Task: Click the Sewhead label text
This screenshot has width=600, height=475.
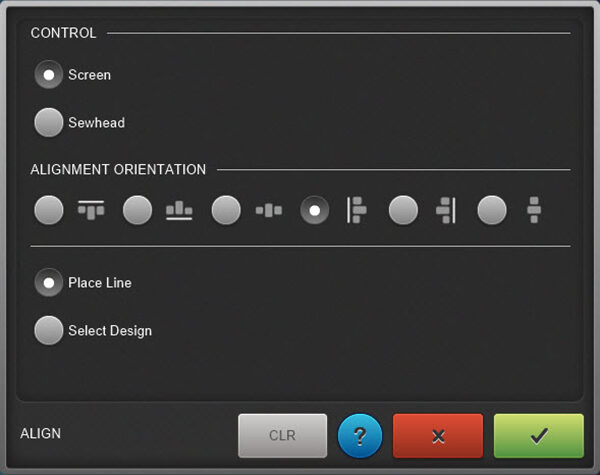Action: [96, 123]
